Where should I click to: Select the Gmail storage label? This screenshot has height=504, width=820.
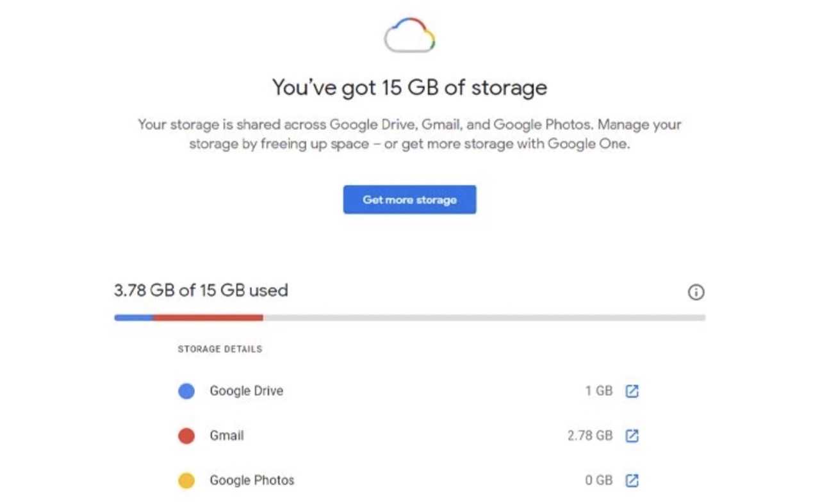click(x=227, y=435)
